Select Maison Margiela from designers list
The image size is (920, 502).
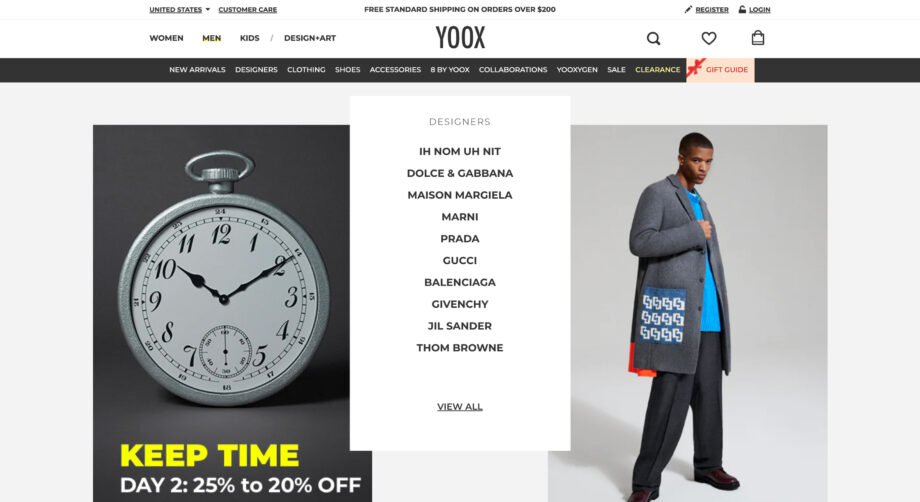click(459, 195)
